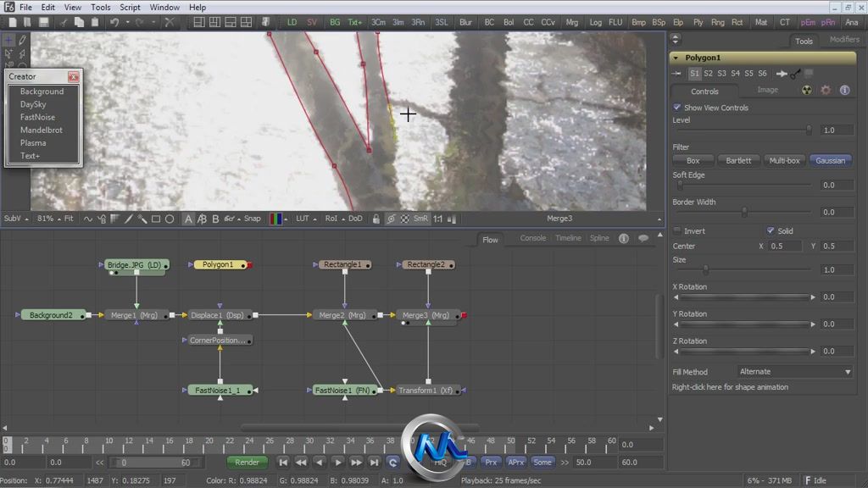Add a Blur tool from toolbar

(x=465, y=22)
